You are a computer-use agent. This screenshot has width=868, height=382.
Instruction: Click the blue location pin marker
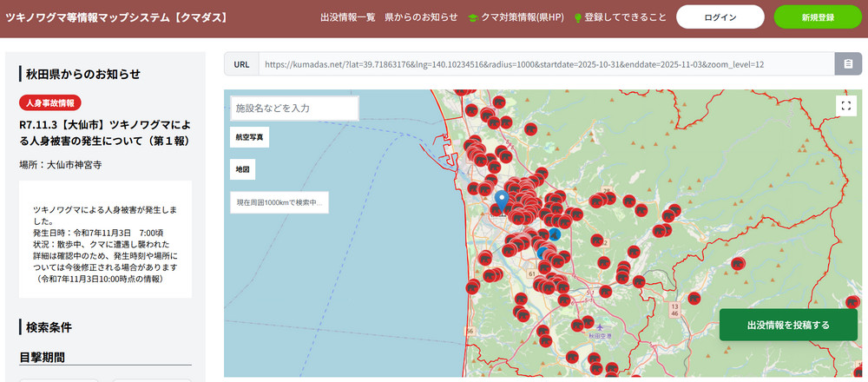[x=501, y=201]
